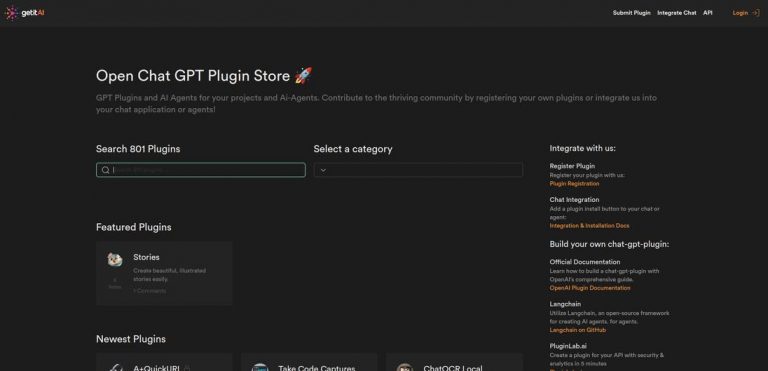Open the ChatOCR Local plugin card
This screenshot has width=768, height=371.
tap(454, 362)
